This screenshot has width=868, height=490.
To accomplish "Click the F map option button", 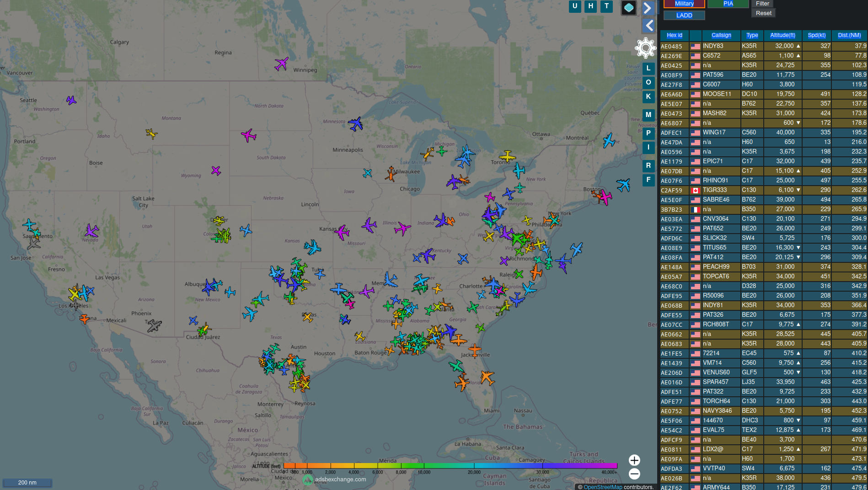I will click(648, 180).
